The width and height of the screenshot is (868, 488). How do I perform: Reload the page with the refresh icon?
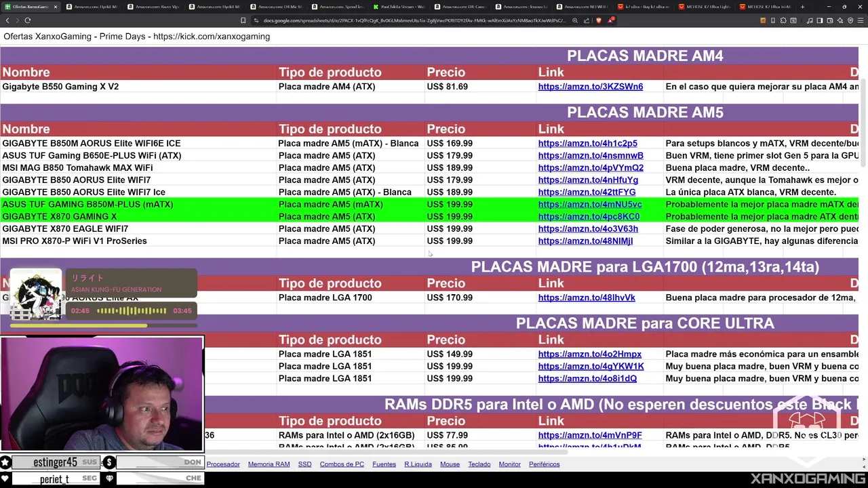28,20
